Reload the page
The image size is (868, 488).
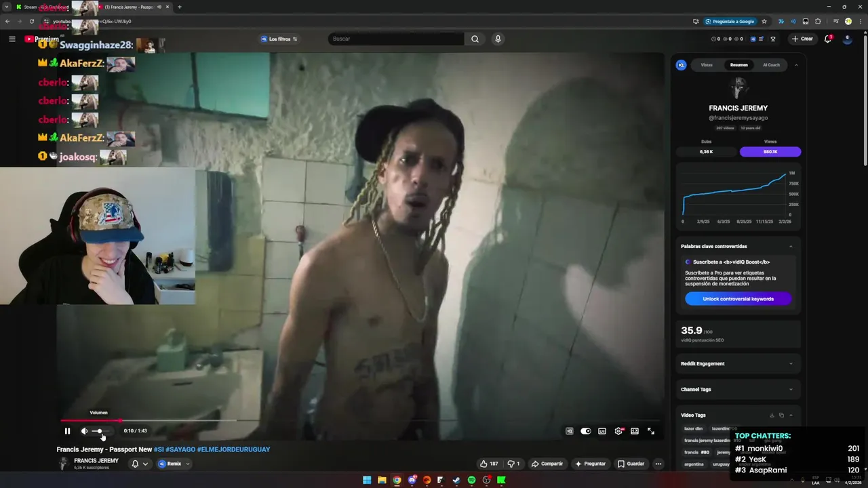(32, 21)
